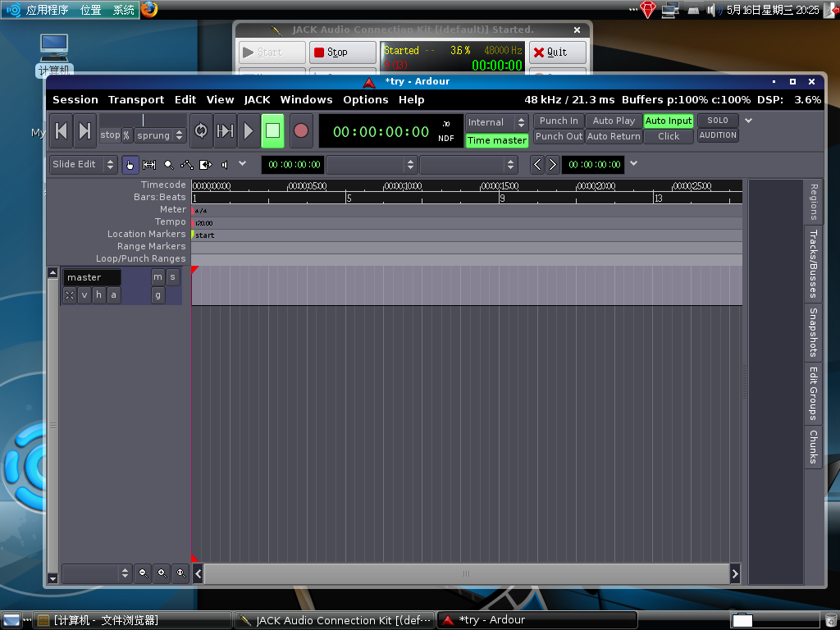This screenshot has width=840, height=630.
Task: Click Stop in JACK Connection Kit
Action: point(342,52)
